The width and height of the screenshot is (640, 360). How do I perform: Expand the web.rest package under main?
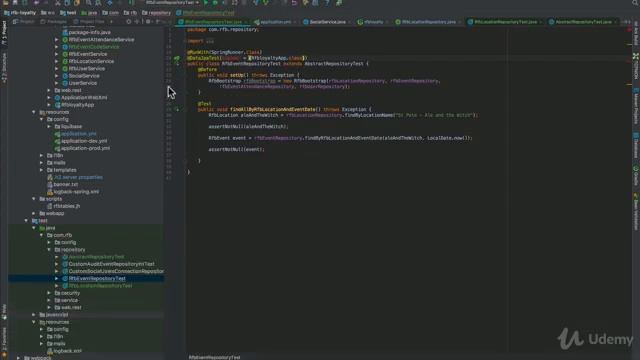[49, 90]
